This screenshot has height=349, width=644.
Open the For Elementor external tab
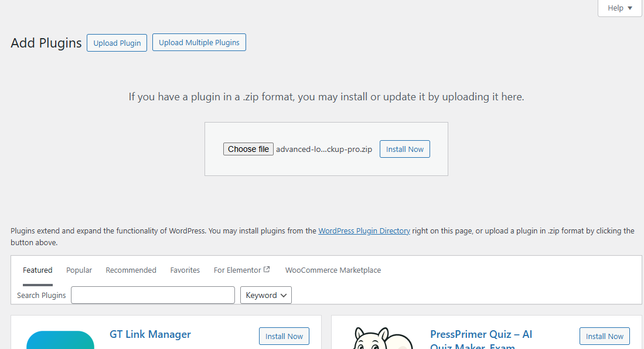coord(241,270)
